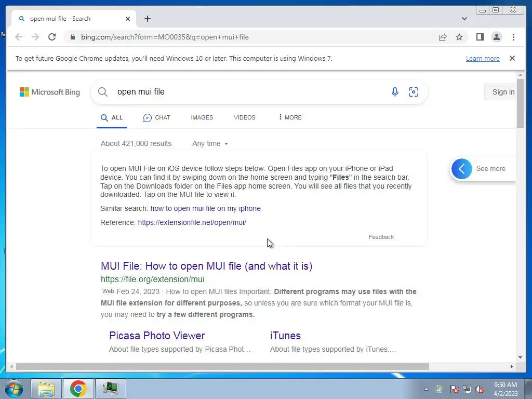This screenshot has width=532, height=399.
Task: Expand the Any time filter dropdown
Action: (210, 143)
